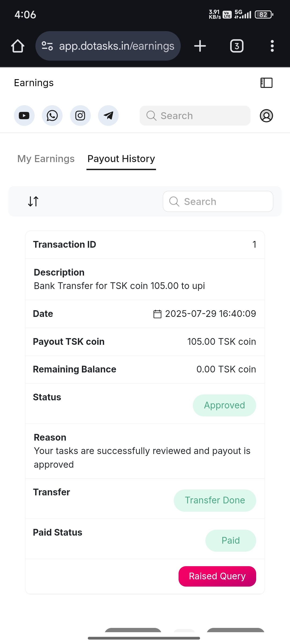Open the Instagram social icon
Screen dimensions: 290x644
80,116
